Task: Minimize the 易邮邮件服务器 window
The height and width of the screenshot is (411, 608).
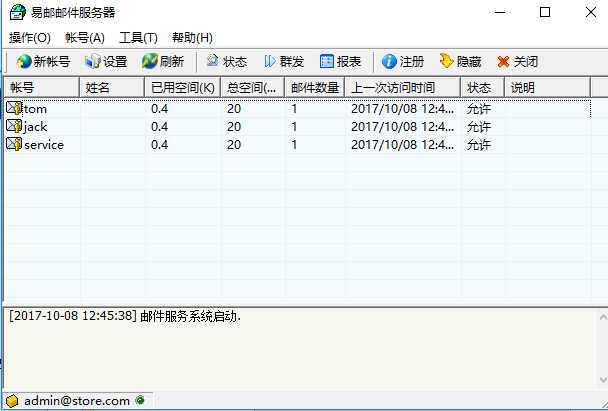Action: tap(500, 12)
